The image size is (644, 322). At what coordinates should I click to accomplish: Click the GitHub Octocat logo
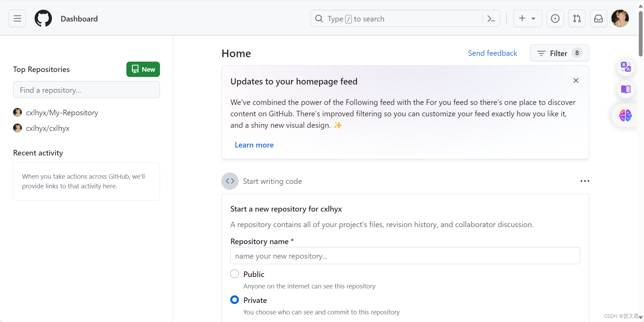pyautogui.click(x=43, y=18)
